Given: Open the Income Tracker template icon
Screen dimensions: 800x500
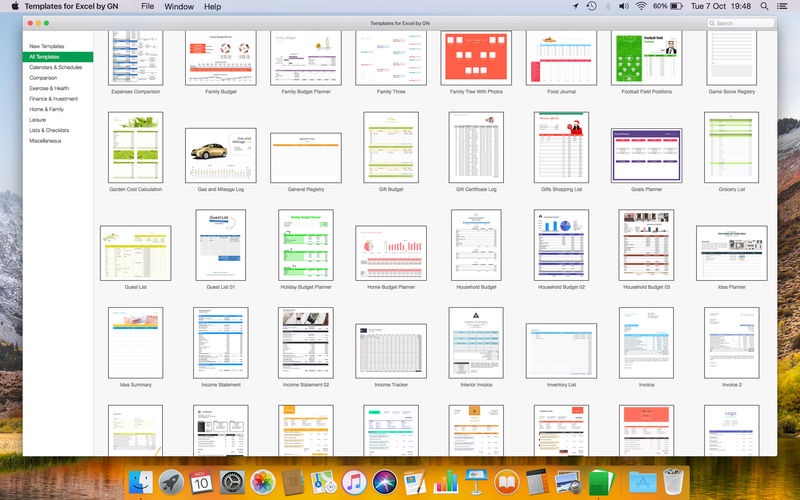Looking at the screenshot, I should pos(391,350).
